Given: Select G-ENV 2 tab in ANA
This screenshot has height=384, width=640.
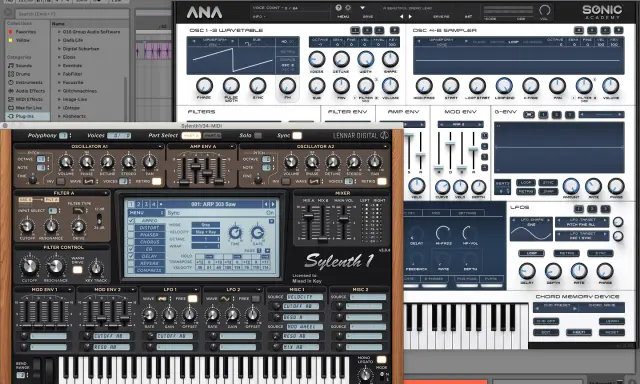Looking at the screenshot, I should click(556, 115).
